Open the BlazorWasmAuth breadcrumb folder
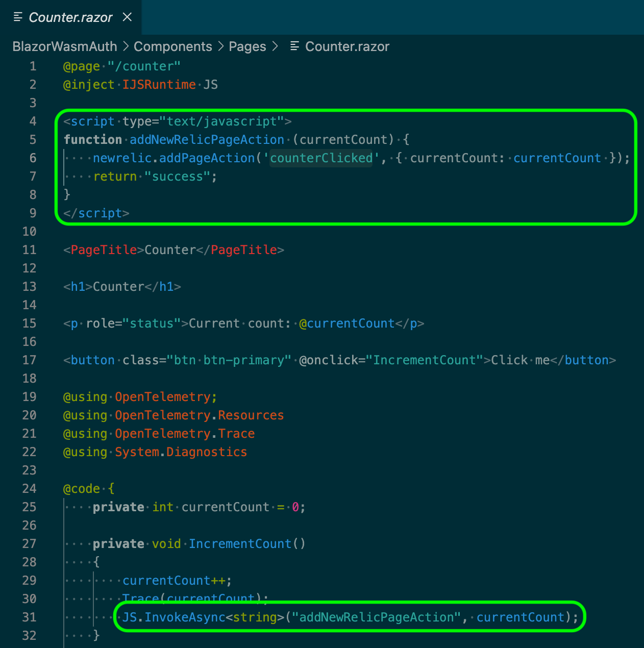644x648 pixels. click(65, 46)
